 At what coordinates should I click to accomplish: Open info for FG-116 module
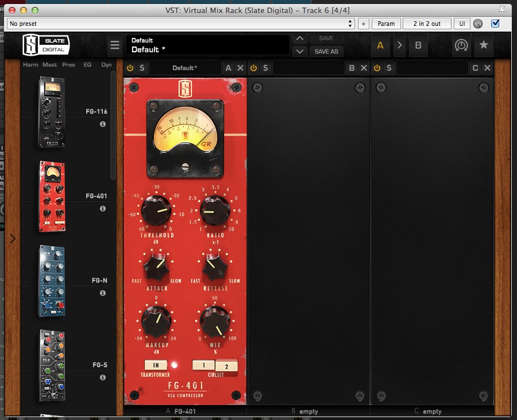pos(103,124)
